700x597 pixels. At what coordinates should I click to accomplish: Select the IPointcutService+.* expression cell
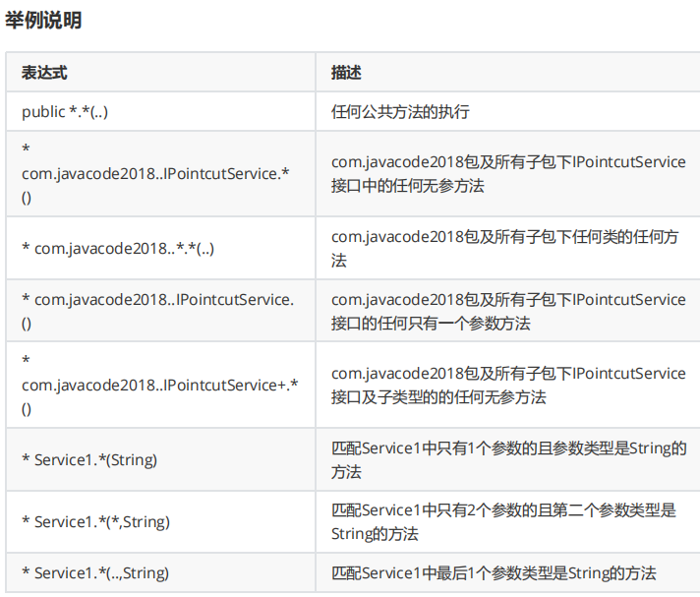160,385
